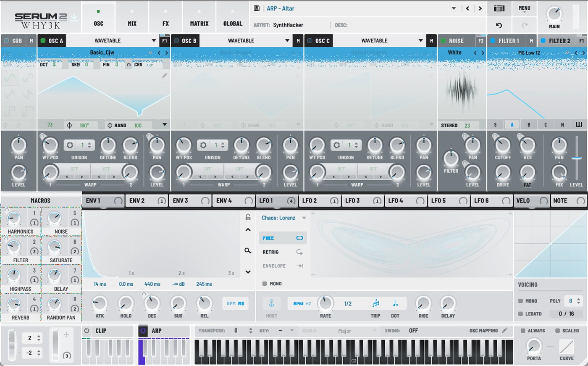Enable voicing LEGATO checkbox
The width and height of the screenshot is (588, 366).
pyautogui.click(x=521, y=314)
